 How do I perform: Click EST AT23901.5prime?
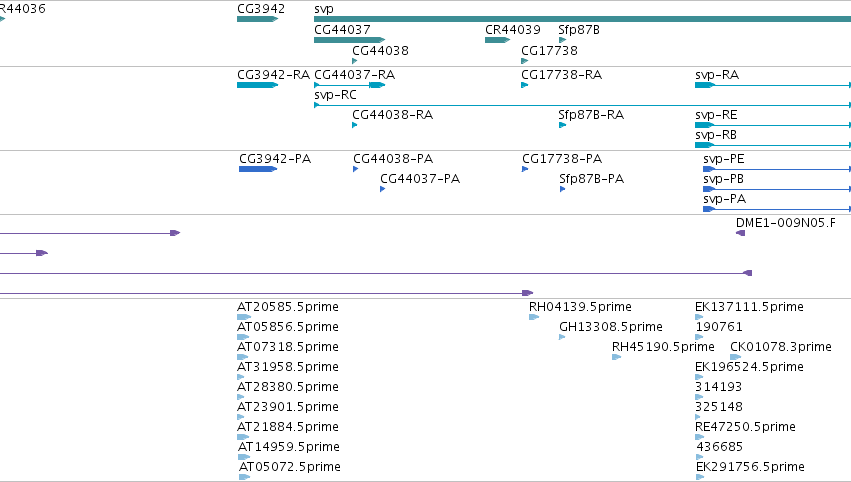[x=288, y=408]
